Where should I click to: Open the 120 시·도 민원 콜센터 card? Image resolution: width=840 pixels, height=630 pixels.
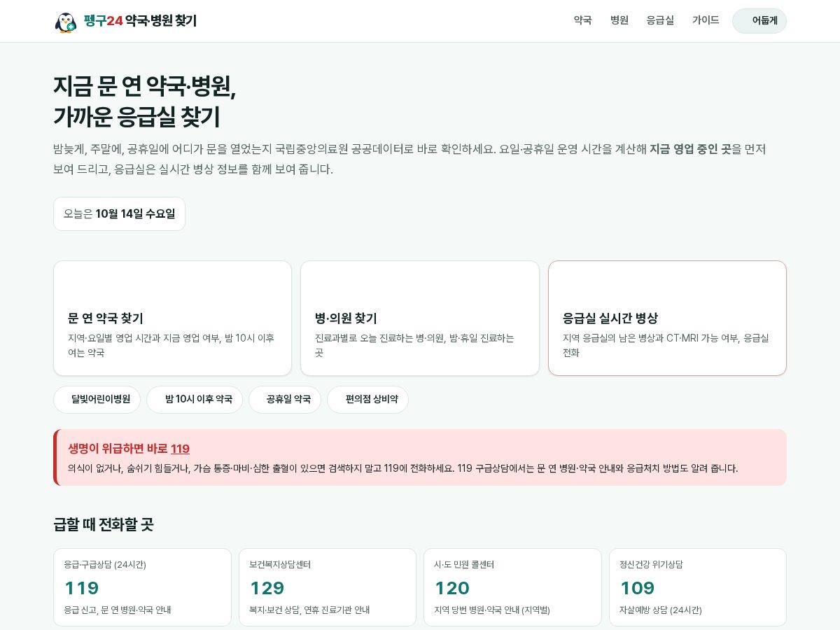pyautogui.click(x=512, y=587)
